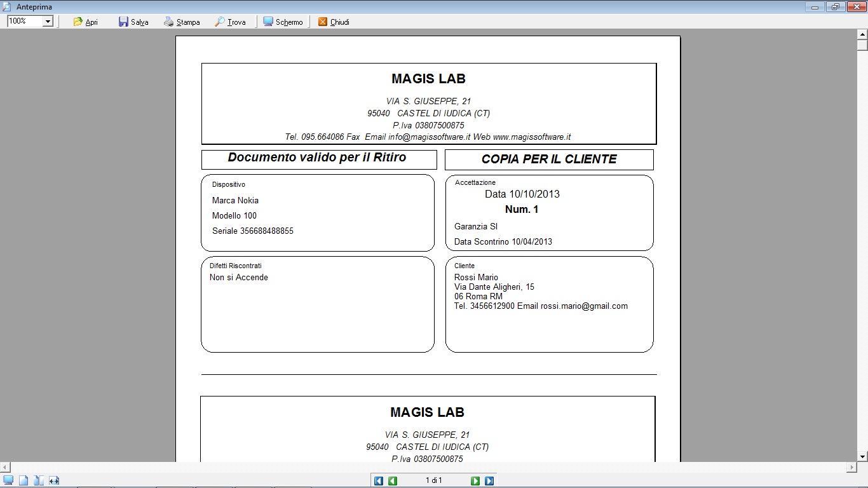Click the horizontal scrollbar left arrow
The image size is (868, 488).
point(5,467)
